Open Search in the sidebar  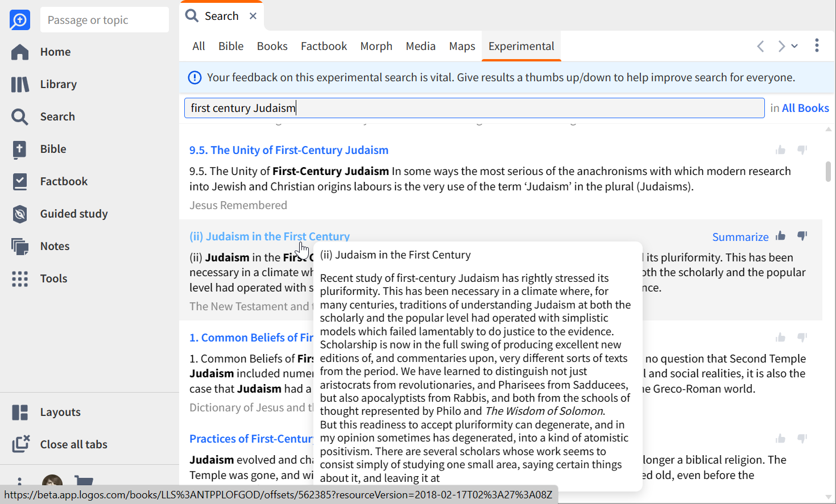[x=43, y=116]
